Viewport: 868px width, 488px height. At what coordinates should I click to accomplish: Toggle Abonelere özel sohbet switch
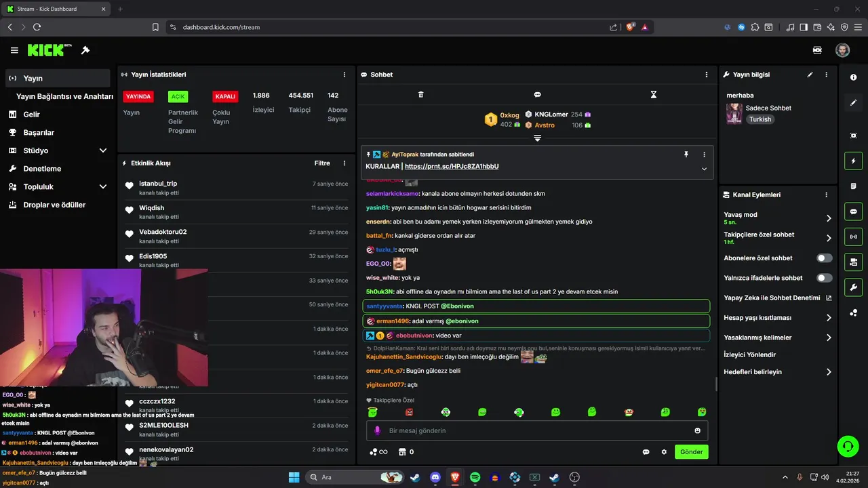click(x=825, y=258)
